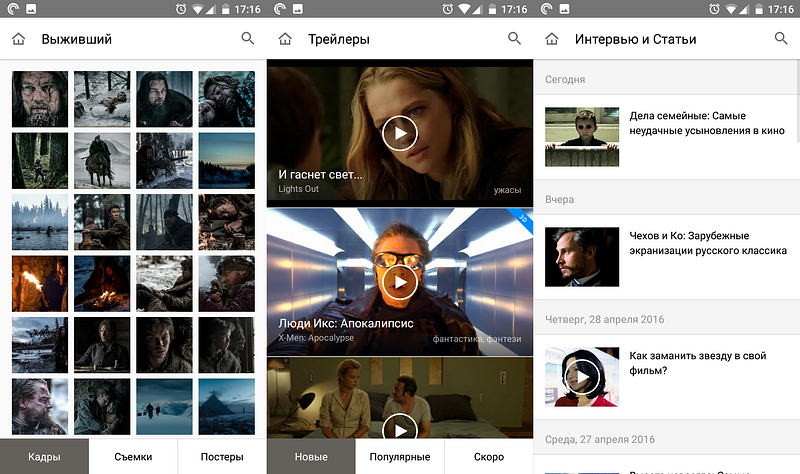This screenshot has width=800, height=474.
Task: Open still of figures walking across snowy plain
Action: click(164, 407)
